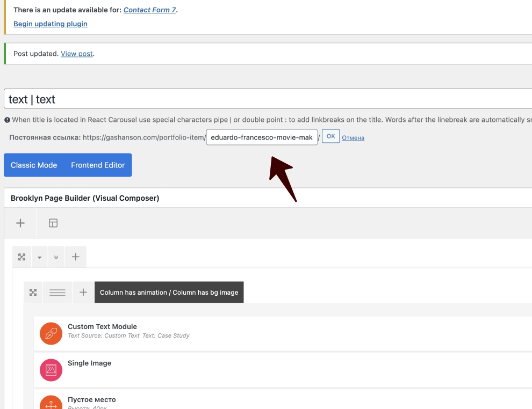This screenshot has height=409, width=532.
Task: Open the View post link
Action: click(x=76, y=54)
